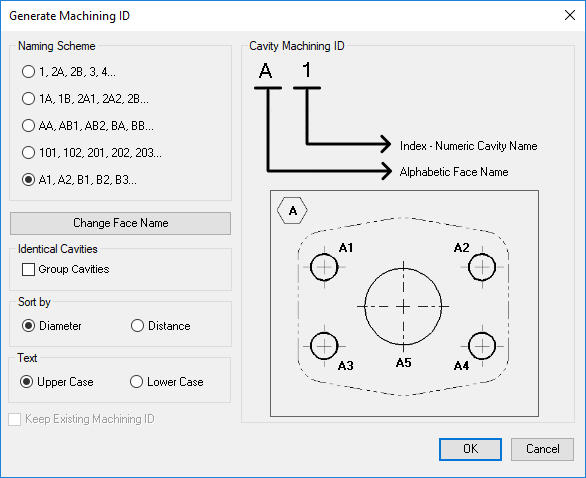Confirm with the OK button
The image size is (586, 478).
(470, 449)
